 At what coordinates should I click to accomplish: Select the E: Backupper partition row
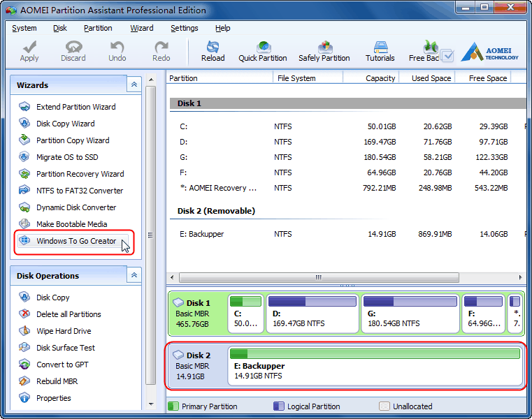point(347,234)
